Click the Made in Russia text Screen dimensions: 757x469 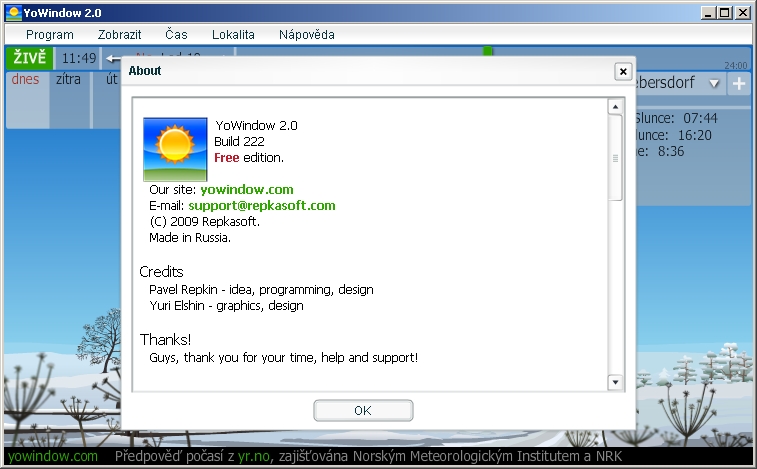point(190,238)
